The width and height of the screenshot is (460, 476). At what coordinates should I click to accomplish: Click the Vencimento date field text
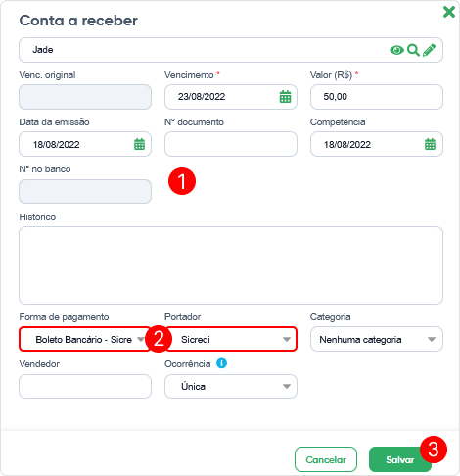[202, 97]
